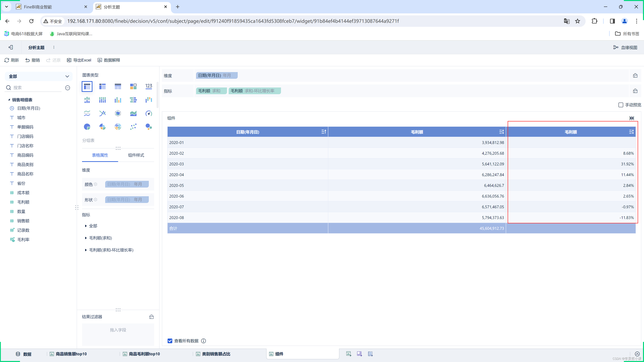This screenshot has width=644, height=362.
Task: Select the 毛利率 field in the list
Action: click(23, 240)
